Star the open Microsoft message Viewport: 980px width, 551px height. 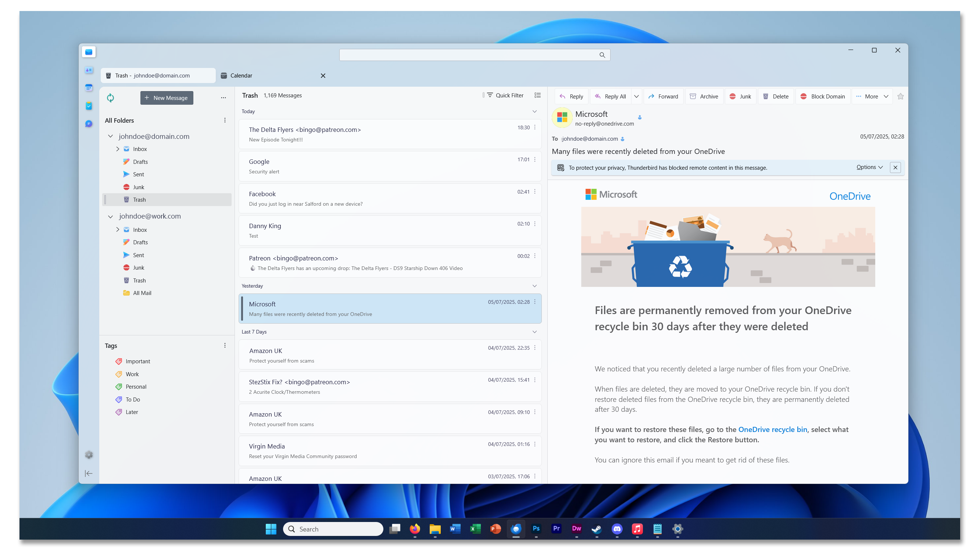click(900, 97)
